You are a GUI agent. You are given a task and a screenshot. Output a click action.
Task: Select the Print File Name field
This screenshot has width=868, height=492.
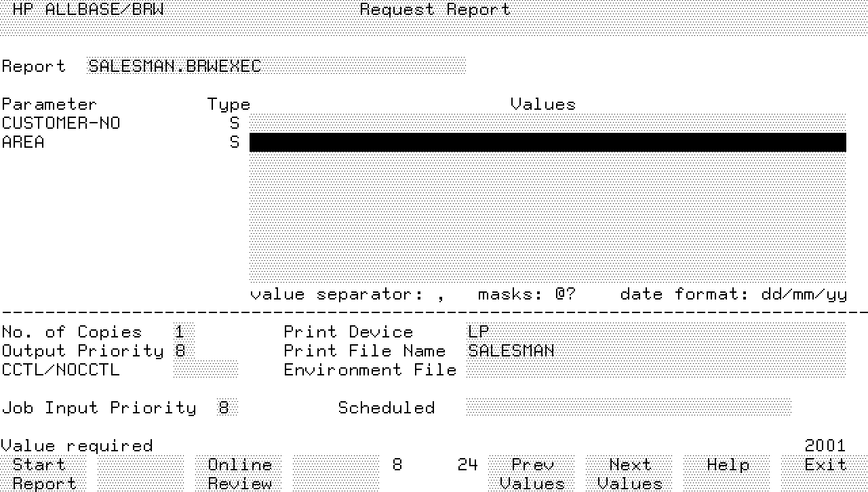(655, 351)
